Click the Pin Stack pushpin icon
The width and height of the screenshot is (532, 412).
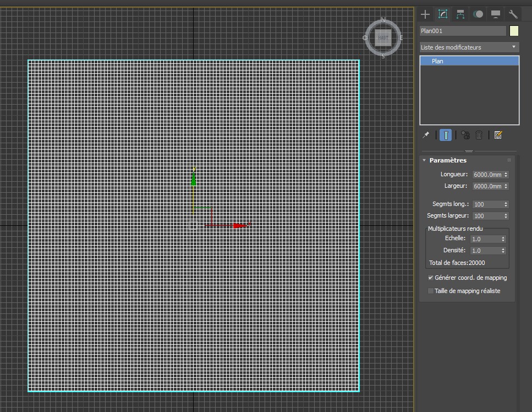click(x=426, y=135)
